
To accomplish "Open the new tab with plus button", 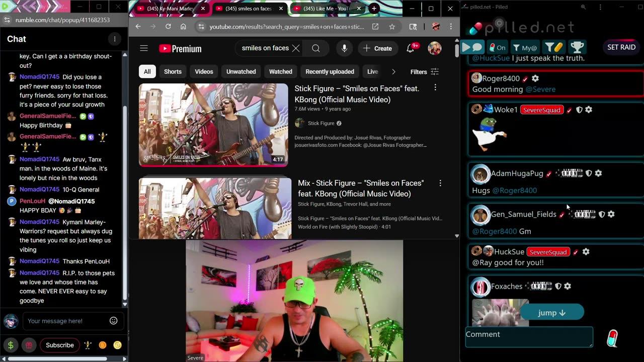I will (x=374, y=9).
